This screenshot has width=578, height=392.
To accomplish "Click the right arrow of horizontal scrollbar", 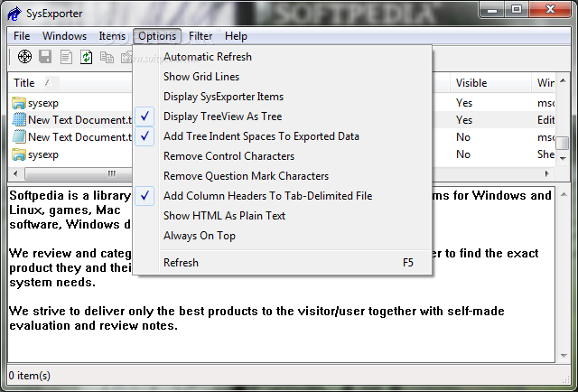I will point(547,173).
